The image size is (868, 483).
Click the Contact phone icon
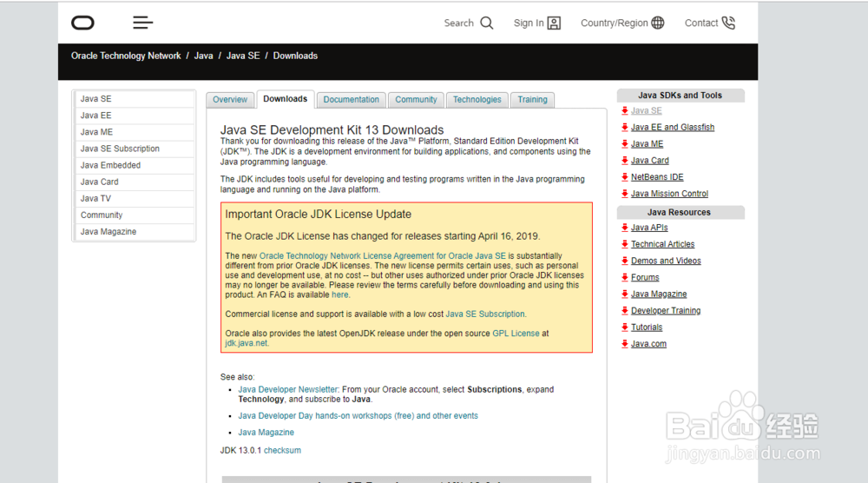728,23
